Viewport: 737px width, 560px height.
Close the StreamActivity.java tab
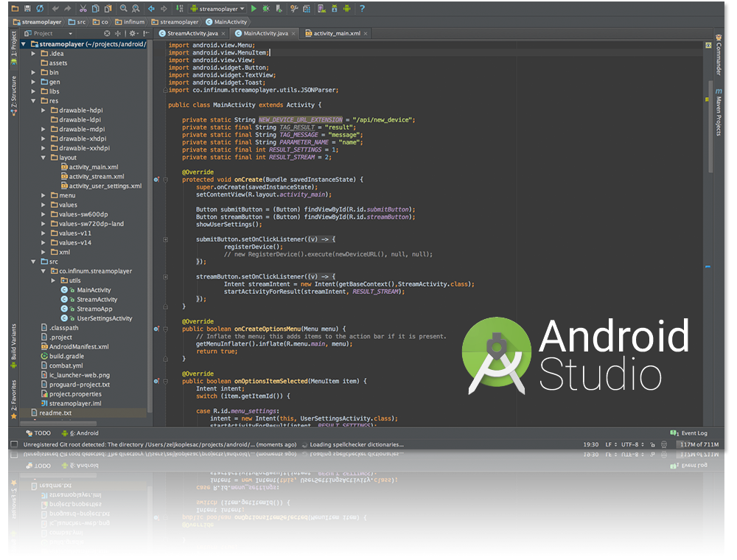[x=223, y=33]
